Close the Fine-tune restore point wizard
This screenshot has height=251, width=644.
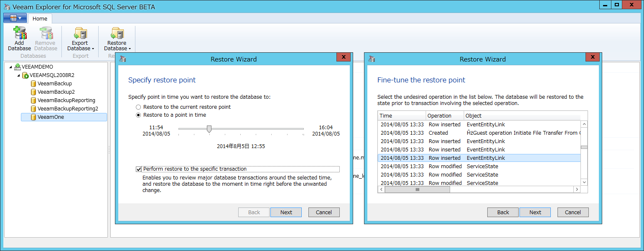tap(592, 57)
